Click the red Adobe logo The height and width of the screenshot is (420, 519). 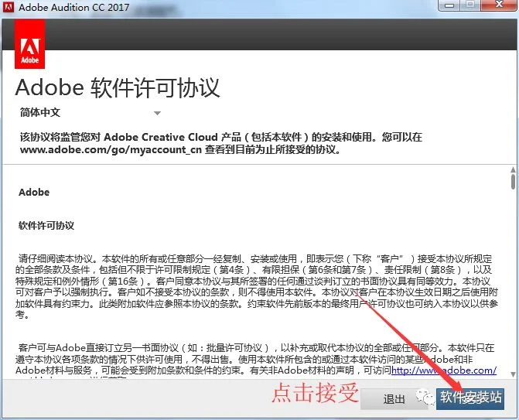30,43
